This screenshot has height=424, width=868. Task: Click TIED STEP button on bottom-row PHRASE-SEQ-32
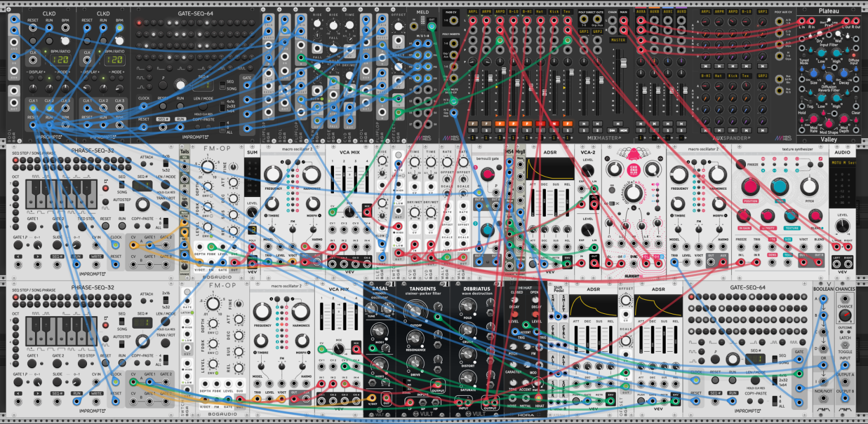click(x=82, y=364)
